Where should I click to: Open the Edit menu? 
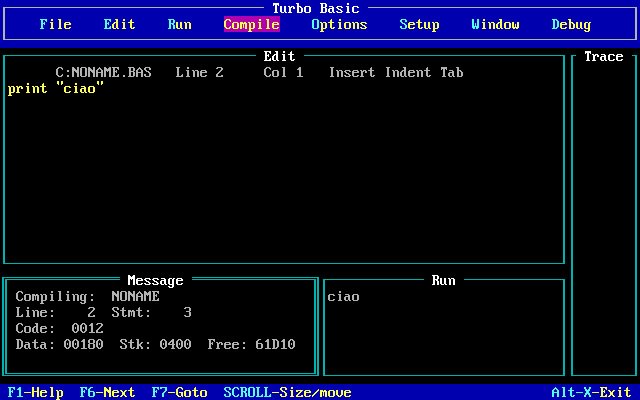coord(119,24)
